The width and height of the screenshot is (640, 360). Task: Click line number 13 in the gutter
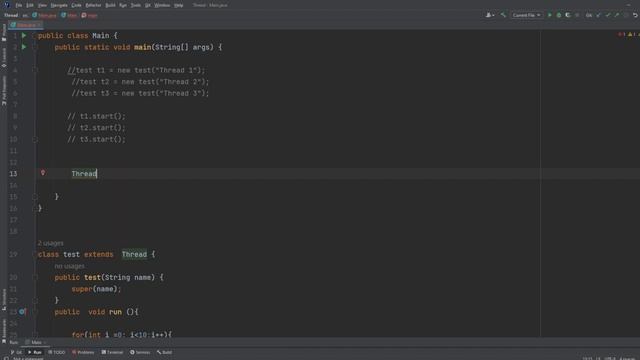click(13, 173)
